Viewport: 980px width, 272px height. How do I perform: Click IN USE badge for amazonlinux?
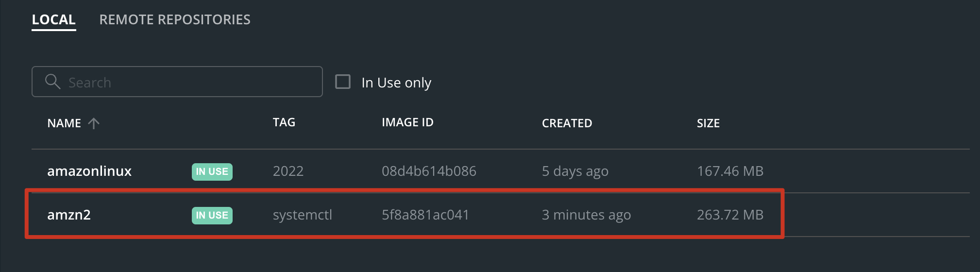[212, 171]
